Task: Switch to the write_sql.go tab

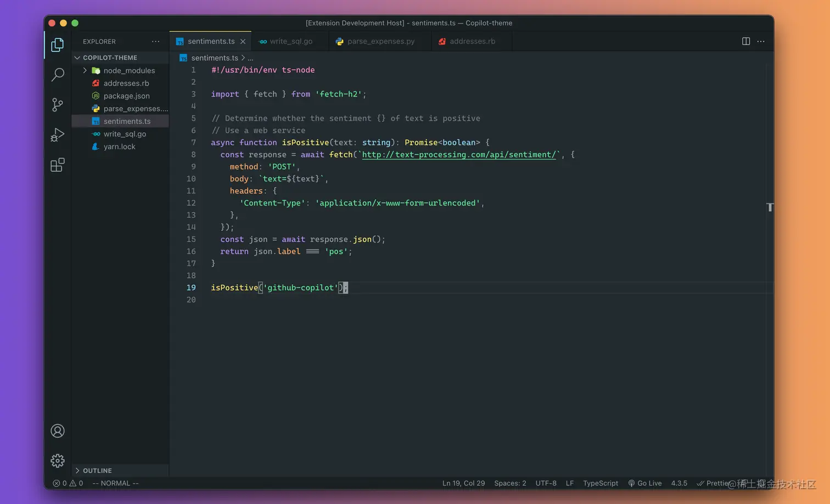Action: 290,41
